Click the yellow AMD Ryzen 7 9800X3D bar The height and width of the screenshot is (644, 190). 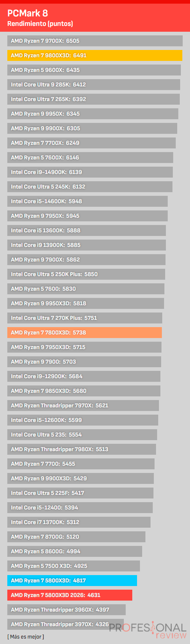coord(95,55)
